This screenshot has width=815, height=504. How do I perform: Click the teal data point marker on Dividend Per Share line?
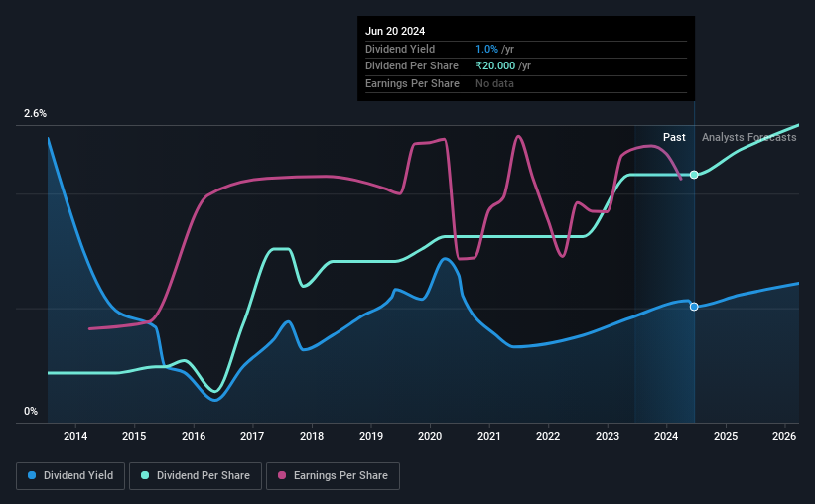pos(694,175)
